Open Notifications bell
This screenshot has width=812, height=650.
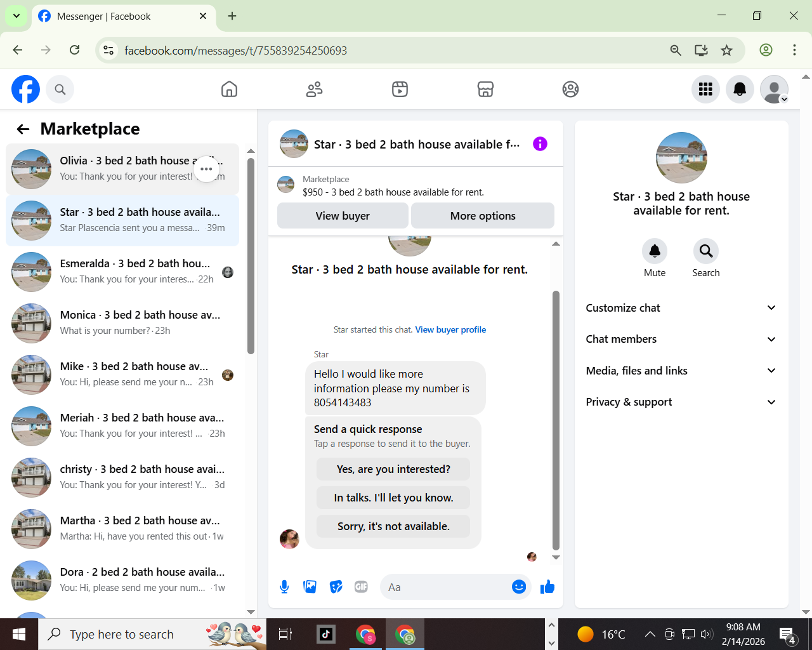pos(740,90)
